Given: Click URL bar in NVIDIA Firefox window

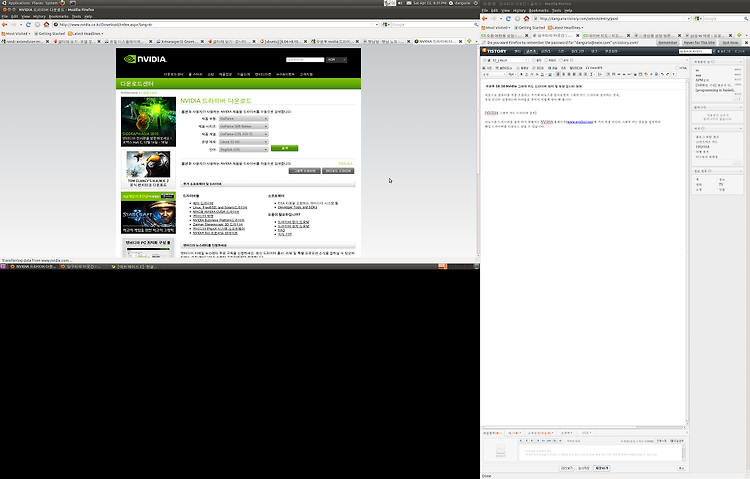Looking at the screenshot, I should pyautogui.click(x=215, y=24).
